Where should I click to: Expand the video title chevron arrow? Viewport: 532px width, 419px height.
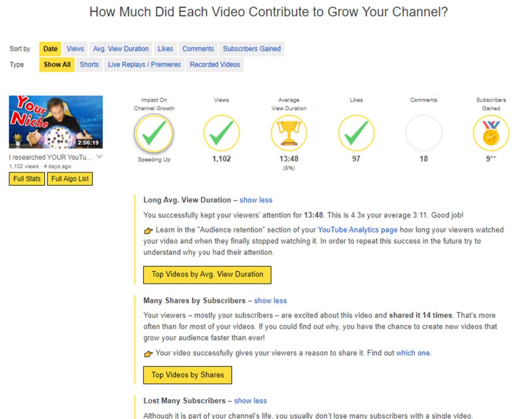coord(99,157)
